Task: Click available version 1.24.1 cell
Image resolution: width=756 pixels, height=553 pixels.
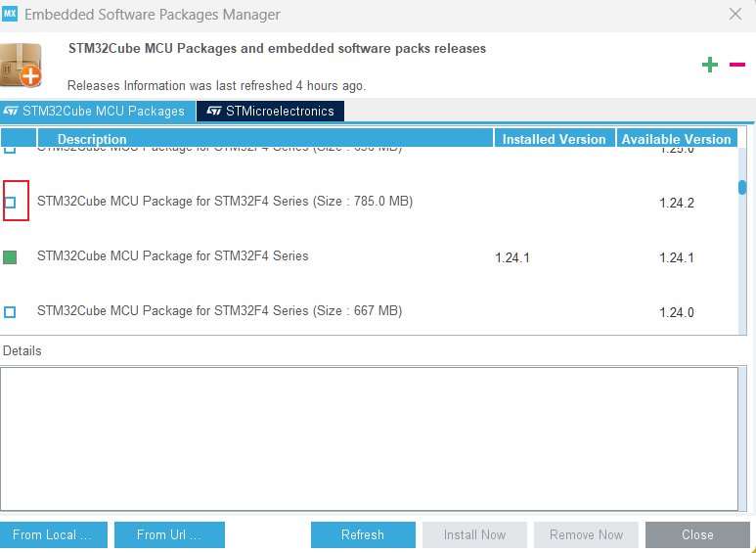Action: pyautogui.click(x=677, y=257)
